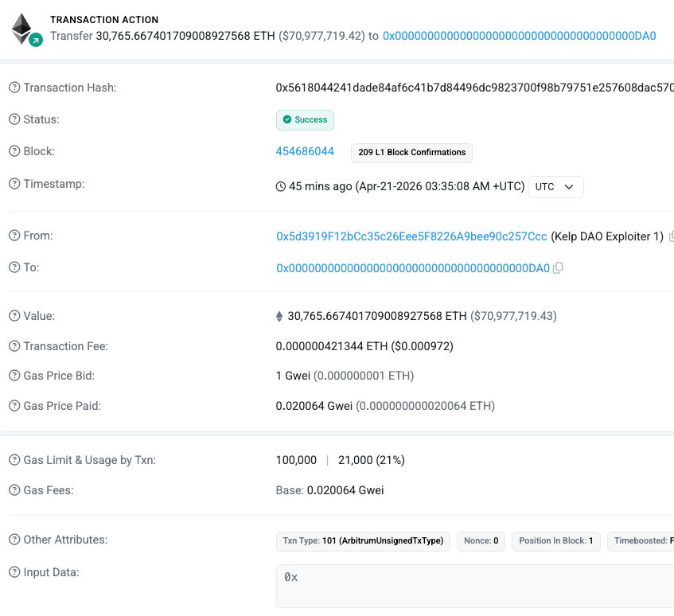Screen dimensions: 674x616
Task: Click the gas limit value 100,000
Action: pos(296,460)
